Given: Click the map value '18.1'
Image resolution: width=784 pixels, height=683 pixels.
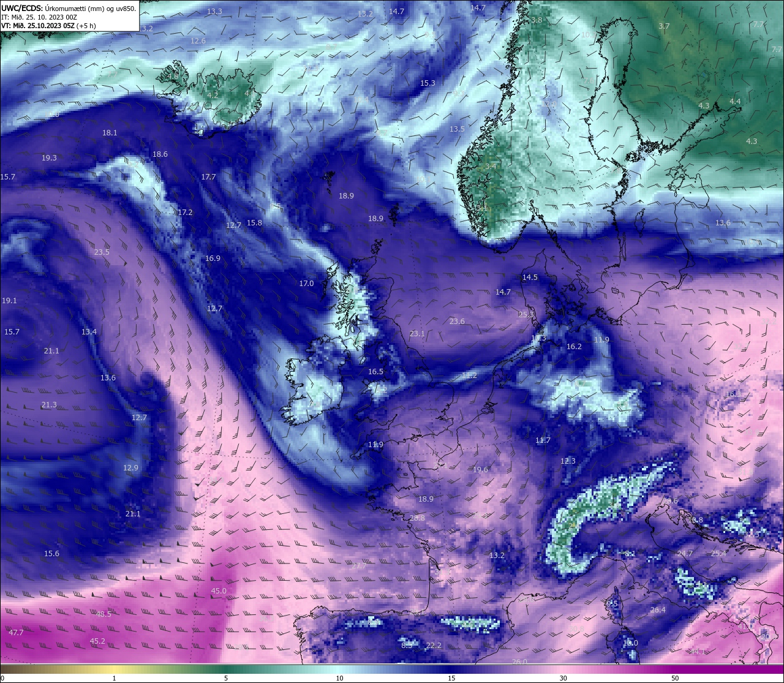Looking at the screenshot, I should point(110,132).
